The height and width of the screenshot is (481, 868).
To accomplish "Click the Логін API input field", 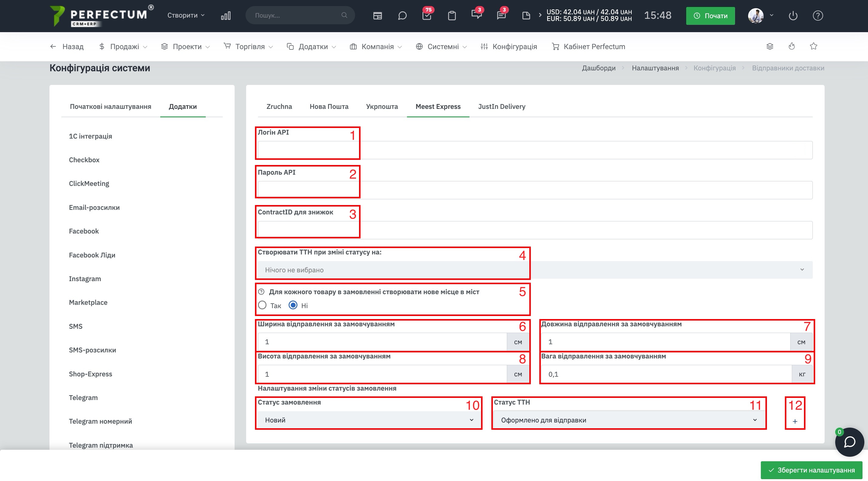I will point(535,150).
